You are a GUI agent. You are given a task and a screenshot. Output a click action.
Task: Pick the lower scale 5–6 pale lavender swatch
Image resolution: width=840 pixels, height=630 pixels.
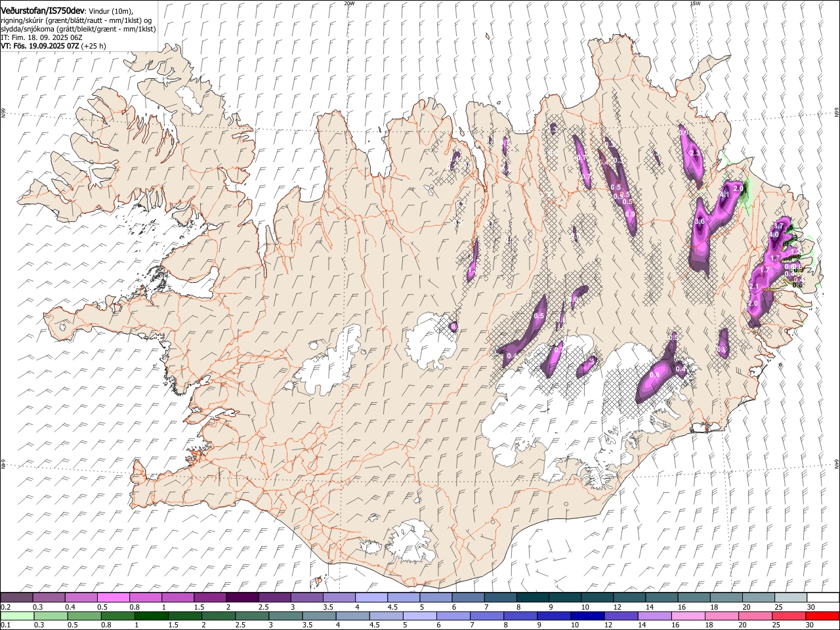[419, 616]
